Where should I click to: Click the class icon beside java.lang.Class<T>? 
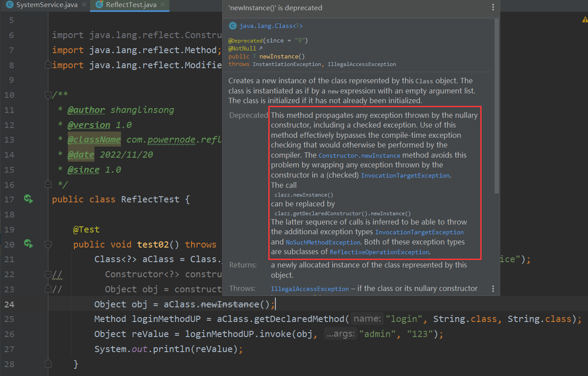click(x=232, y=26)
